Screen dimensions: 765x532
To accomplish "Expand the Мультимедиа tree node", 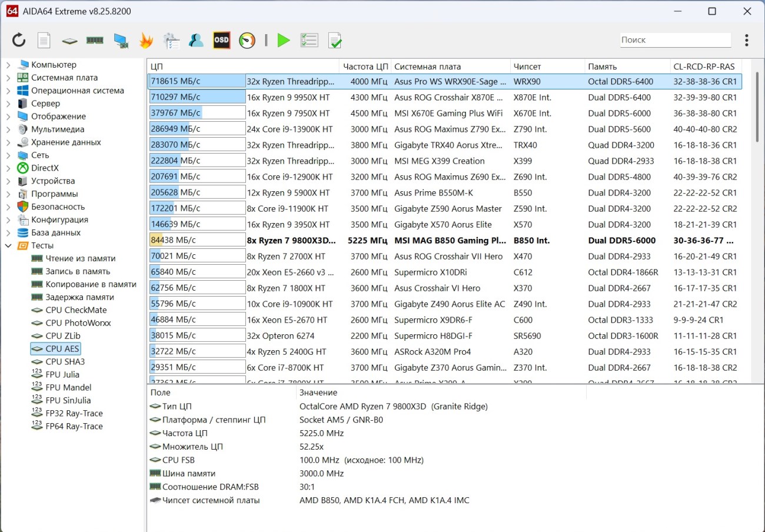I will 8,129.
